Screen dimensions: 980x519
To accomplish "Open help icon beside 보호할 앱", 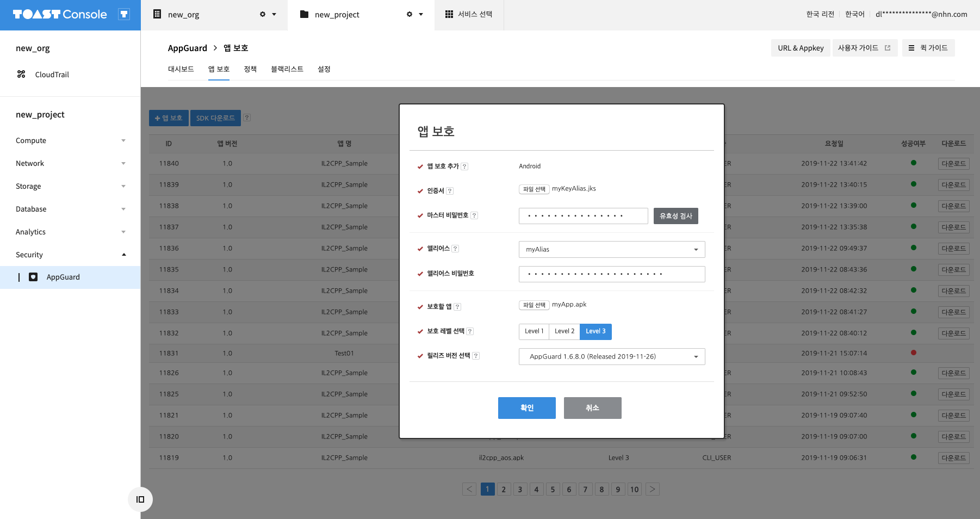I will point(457,307).
